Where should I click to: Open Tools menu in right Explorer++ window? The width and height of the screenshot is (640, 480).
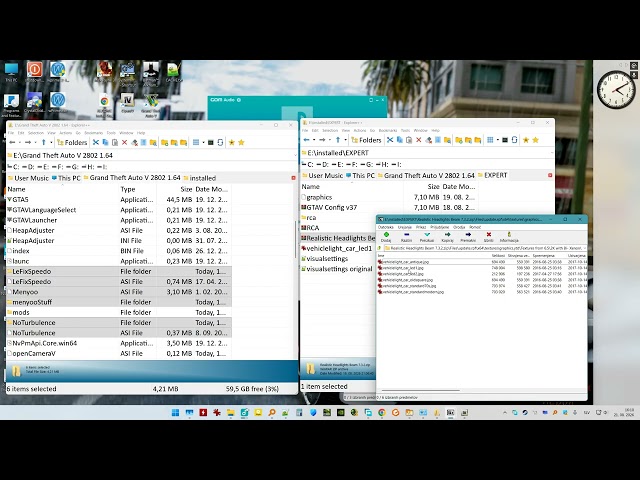[x=405, y=131]
